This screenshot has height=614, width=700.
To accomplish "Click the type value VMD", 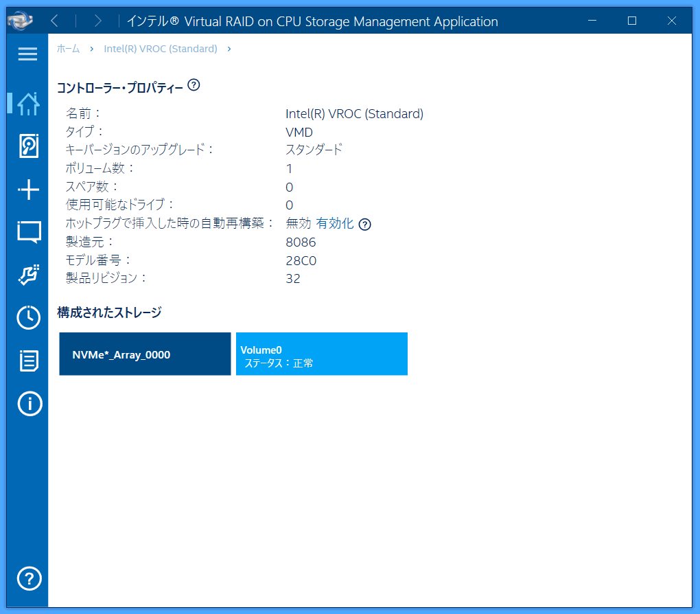I will [x=299, y=133].
